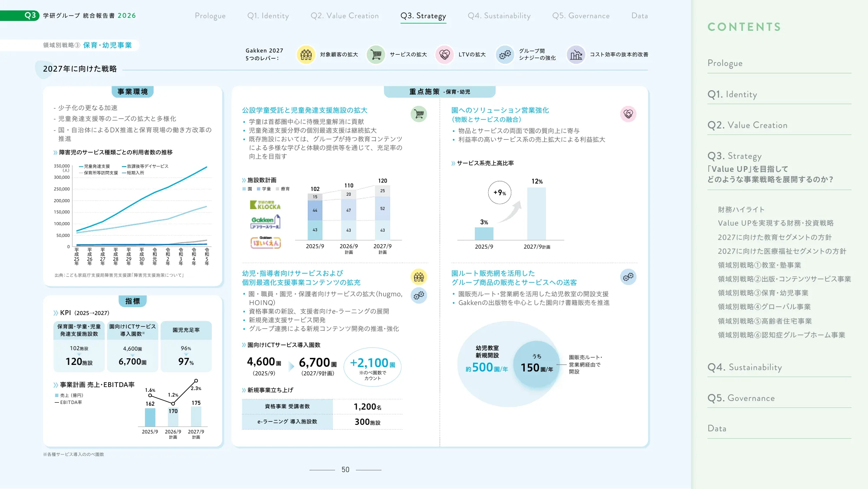The height and width of the screenshot is (489, 868).
Task: Click the 175 bar in the EBITDA chart
Action: [196, 416]
